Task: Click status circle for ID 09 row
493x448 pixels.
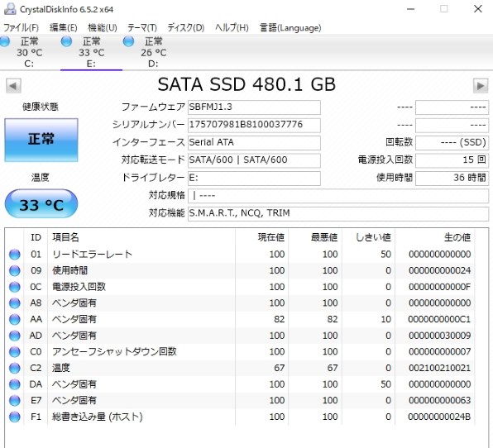Action: 14,271
